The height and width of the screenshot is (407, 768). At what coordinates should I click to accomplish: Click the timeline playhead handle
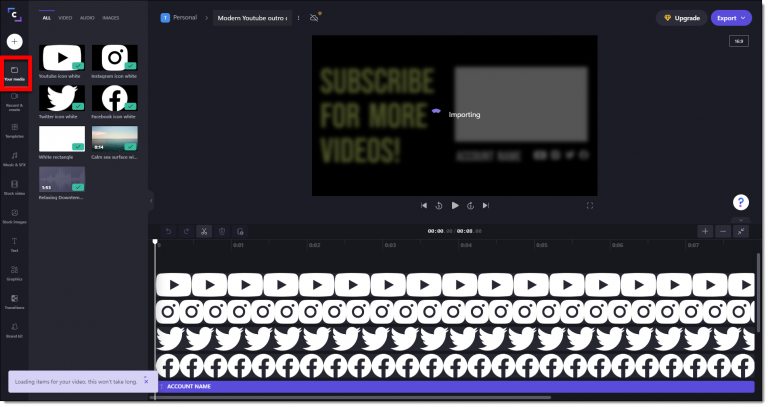(x=155, y=241)
